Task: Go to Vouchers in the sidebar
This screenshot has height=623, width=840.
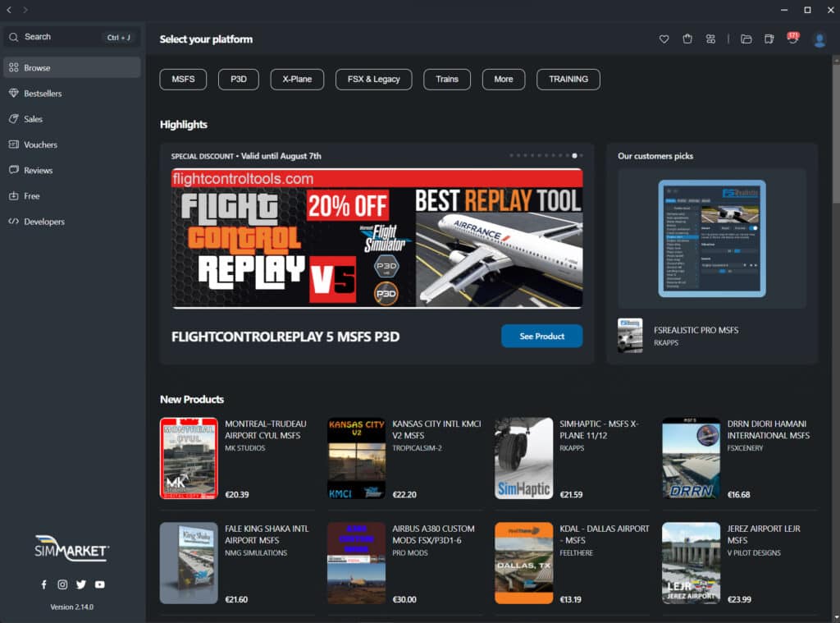Action: (x=40, y=144)
